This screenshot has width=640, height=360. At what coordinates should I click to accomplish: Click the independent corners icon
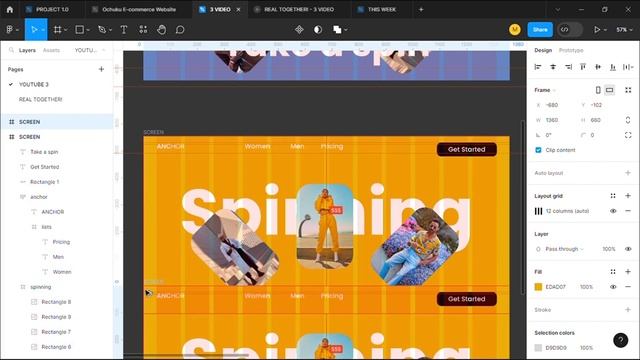tap(628, 135)
